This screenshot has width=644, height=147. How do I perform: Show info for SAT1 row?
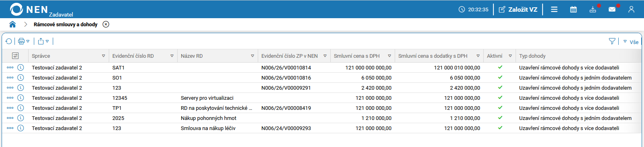21,67
